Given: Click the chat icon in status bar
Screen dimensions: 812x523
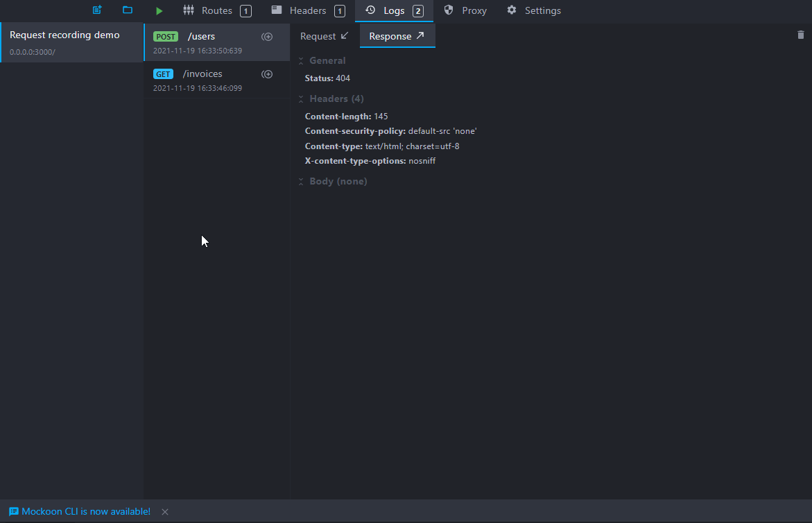Looking at the screenshot, I should [14, 512].
